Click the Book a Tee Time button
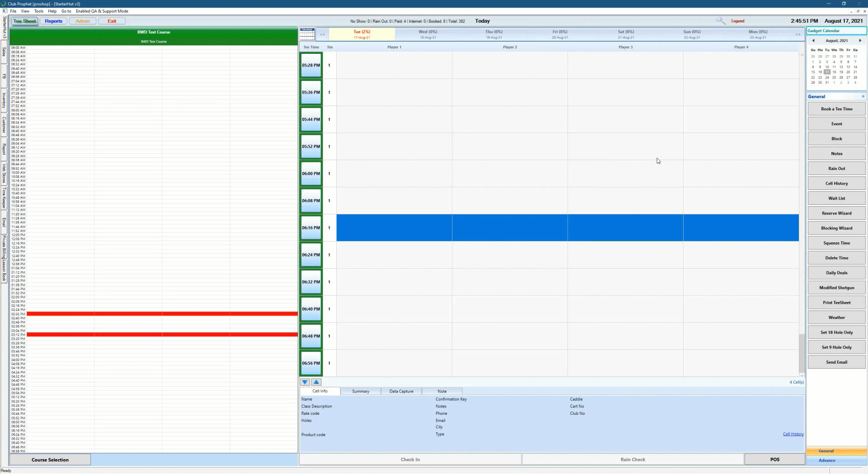 [x=836, y=109]
